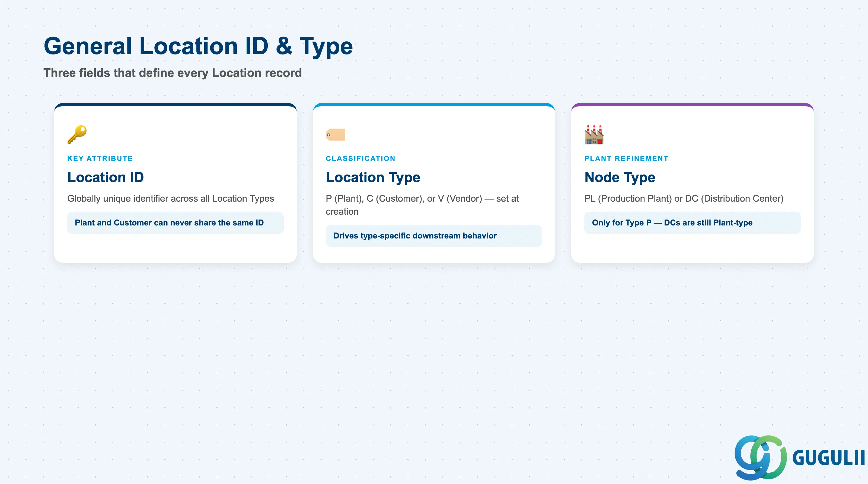
Task: Click 'Globally unique identifier across all Location Types'
Action: click(171, 199)
